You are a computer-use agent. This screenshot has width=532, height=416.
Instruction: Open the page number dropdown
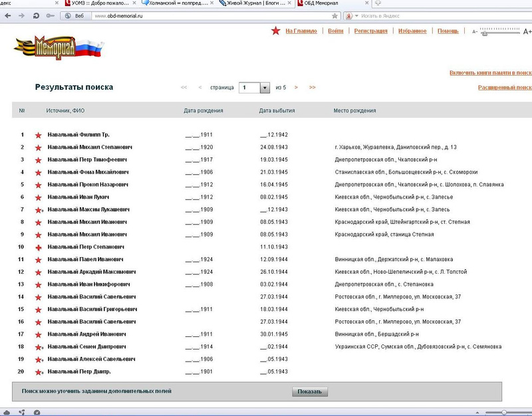pyautogui.click(x=264, y=87)
